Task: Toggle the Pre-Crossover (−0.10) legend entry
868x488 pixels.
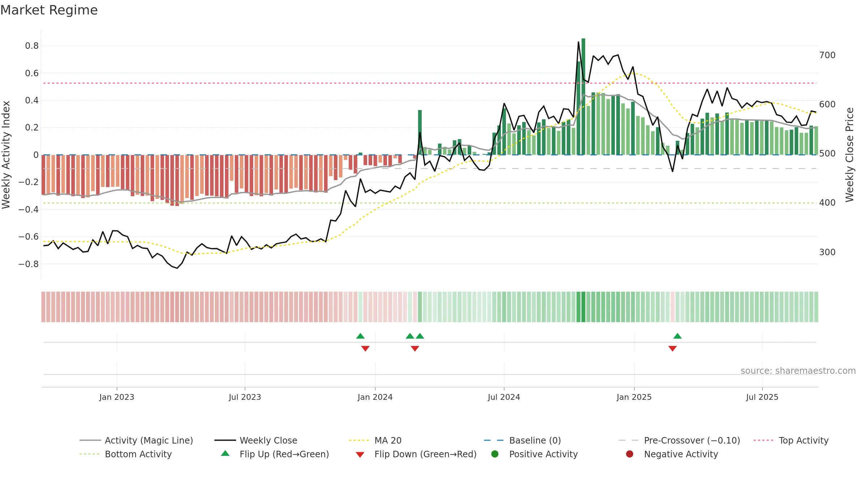Action: click(679, 440)
